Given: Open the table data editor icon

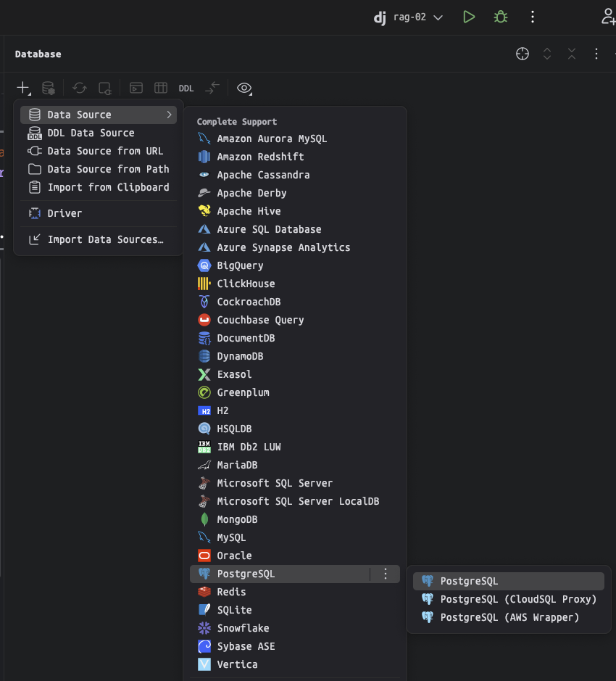Looking at the screenshot, I should pyautogui.click(x=160, y=88).
